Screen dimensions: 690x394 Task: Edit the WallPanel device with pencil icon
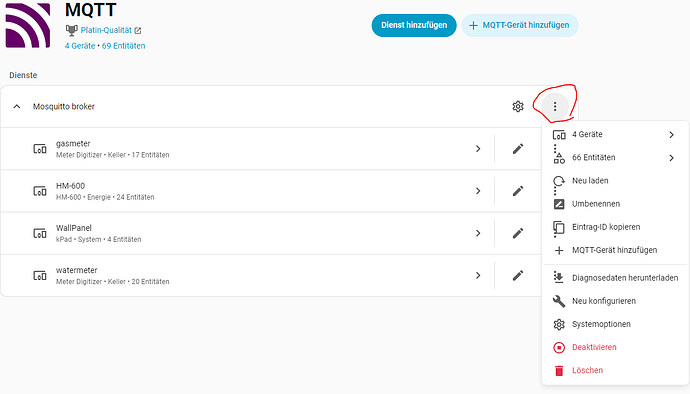pos(518,233)
